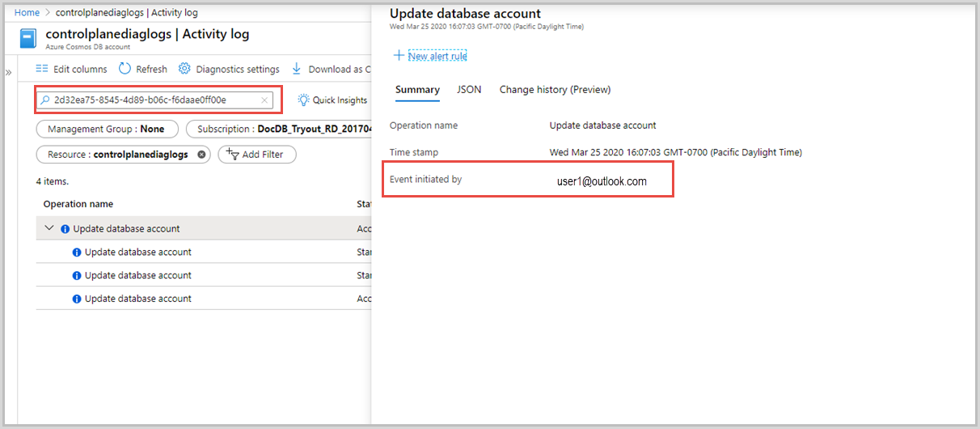This screenshot has height=429, width=980.
Task: Open Diagnostics settings gear icon
Action: 184,69
